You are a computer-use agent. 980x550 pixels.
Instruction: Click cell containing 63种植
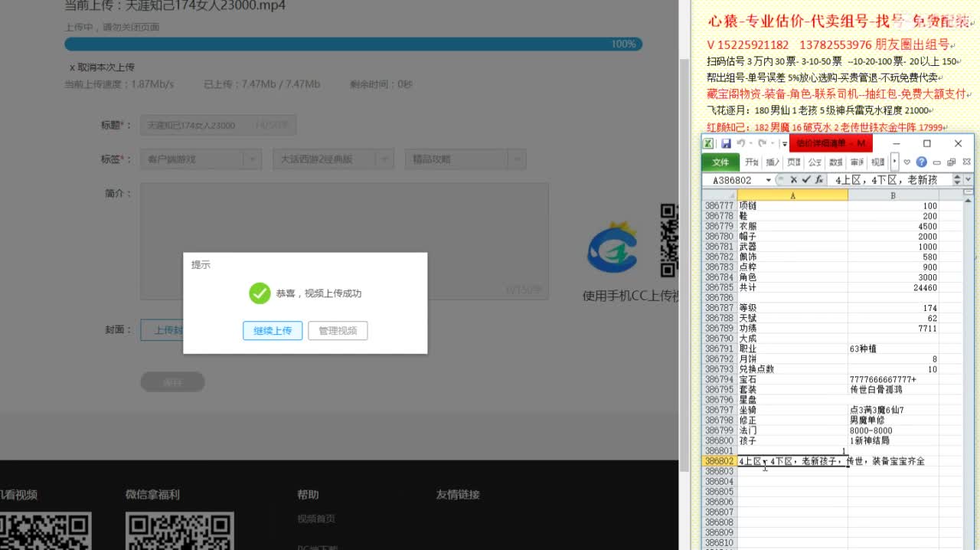893,349
